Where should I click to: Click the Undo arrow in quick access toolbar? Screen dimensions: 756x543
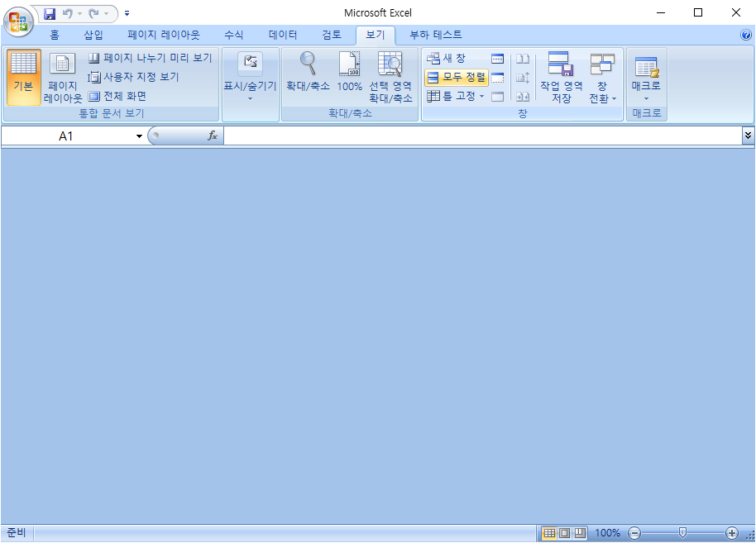coord(68,13)
